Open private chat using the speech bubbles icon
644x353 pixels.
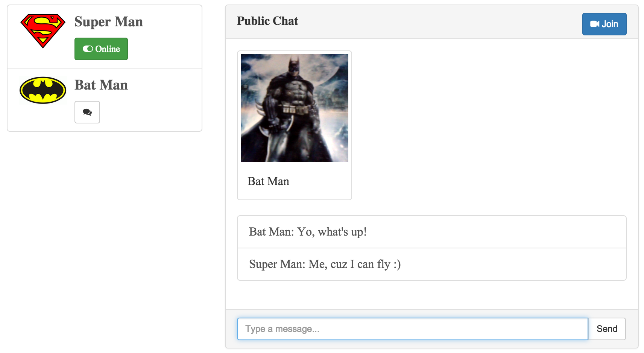coord(87,112)
